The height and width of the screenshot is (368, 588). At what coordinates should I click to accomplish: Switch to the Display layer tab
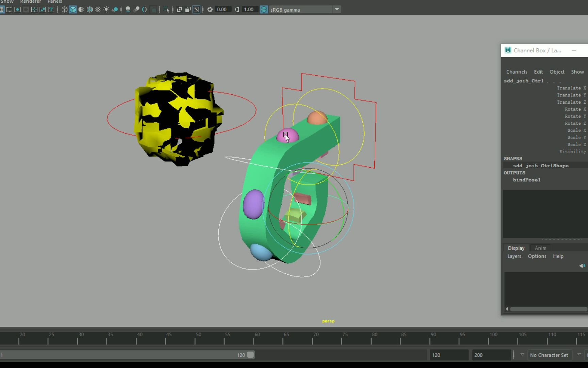coord(516,248)
